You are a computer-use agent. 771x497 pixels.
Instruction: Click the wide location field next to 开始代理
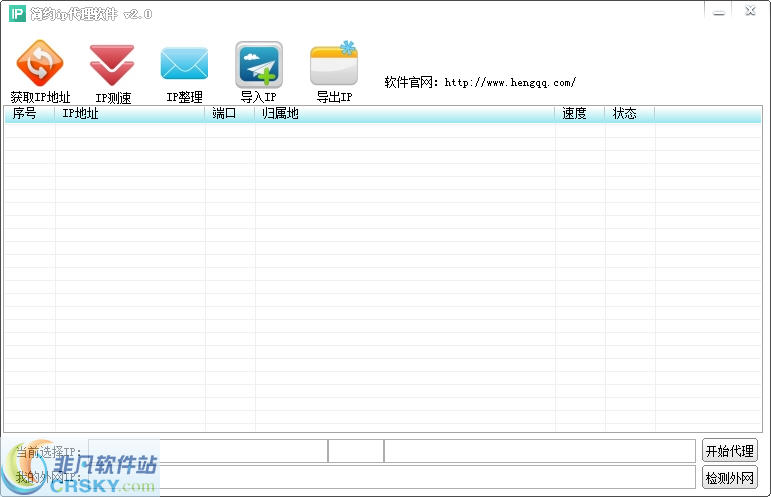(x=540, y=451)
